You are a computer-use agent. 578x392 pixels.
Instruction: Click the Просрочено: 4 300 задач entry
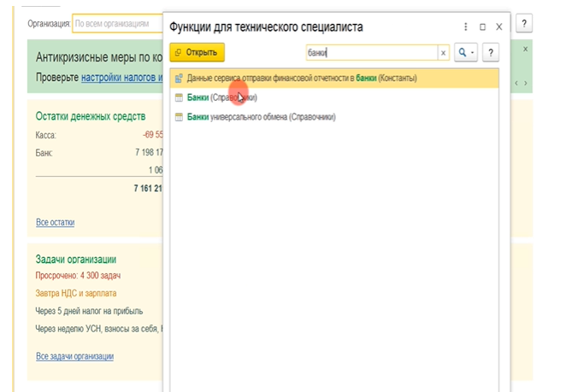coord(78,276)
